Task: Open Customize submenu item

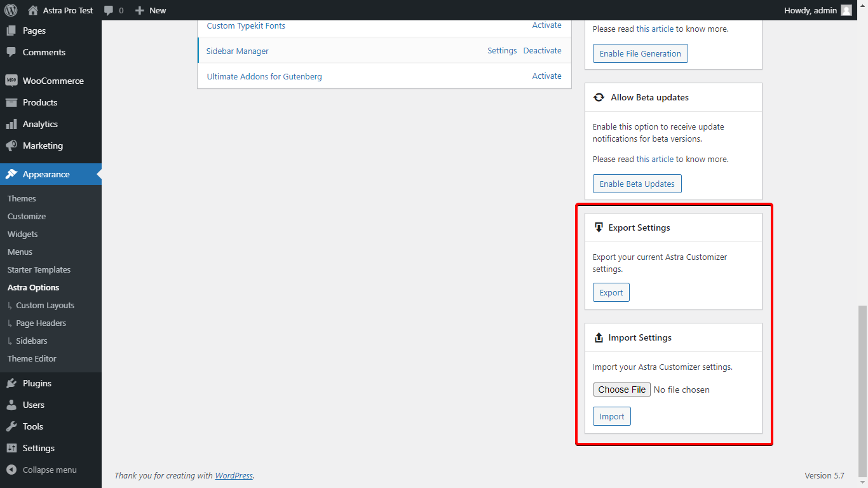Action: pos(27,216)
